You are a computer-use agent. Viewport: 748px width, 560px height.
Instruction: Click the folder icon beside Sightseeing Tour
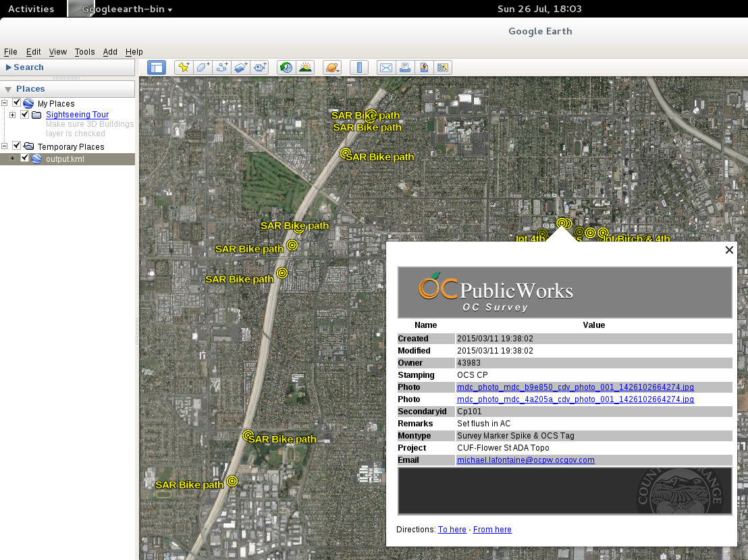(36, 115)
